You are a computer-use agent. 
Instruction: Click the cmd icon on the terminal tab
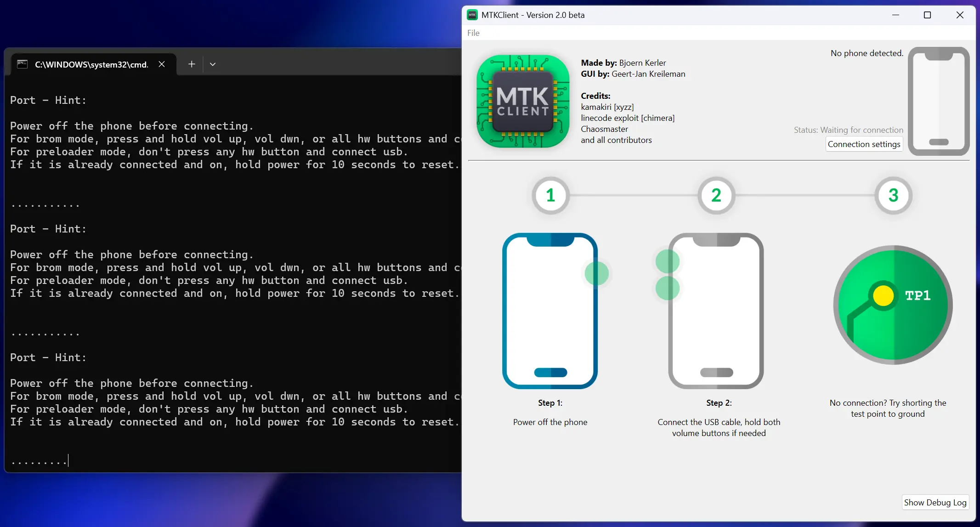tap(23, 64)
